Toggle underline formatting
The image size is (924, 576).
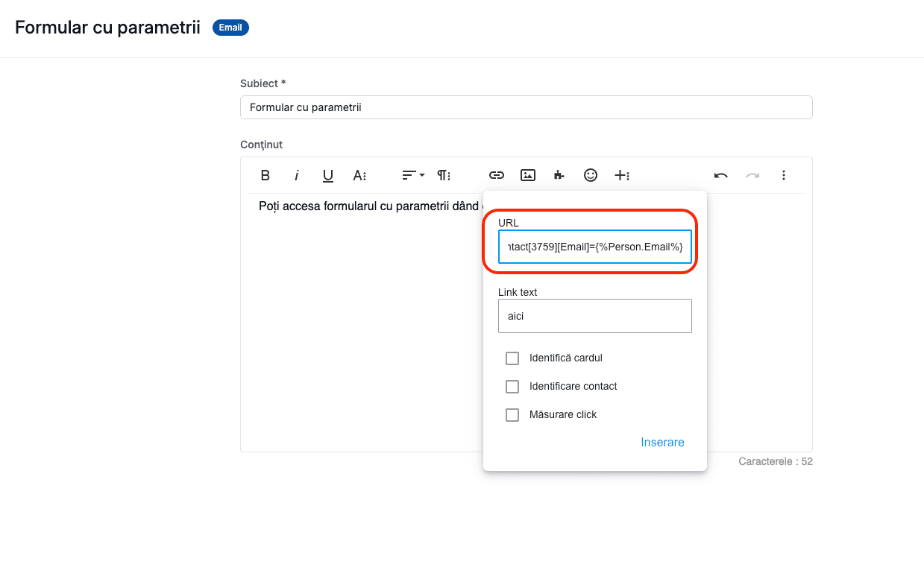click(328, 175)
